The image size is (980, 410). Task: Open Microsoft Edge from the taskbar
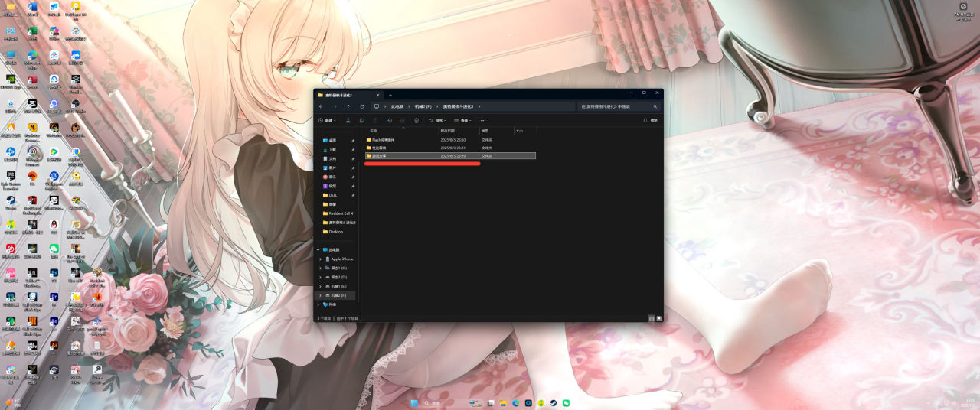[x=516, y=403]
